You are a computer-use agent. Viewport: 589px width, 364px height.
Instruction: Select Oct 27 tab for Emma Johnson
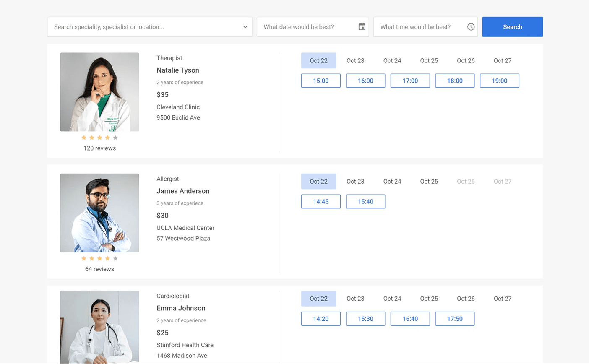[503, 299]
